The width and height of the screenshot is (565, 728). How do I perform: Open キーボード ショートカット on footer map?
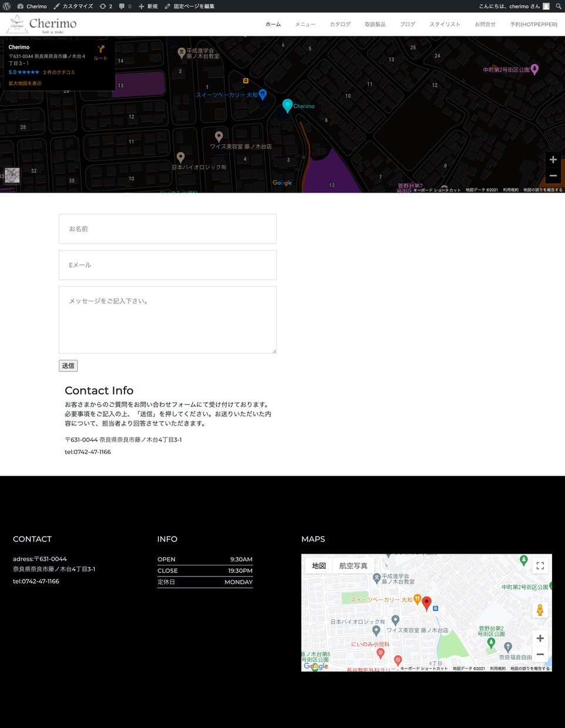pyautogui.click(x=424, y=668)
